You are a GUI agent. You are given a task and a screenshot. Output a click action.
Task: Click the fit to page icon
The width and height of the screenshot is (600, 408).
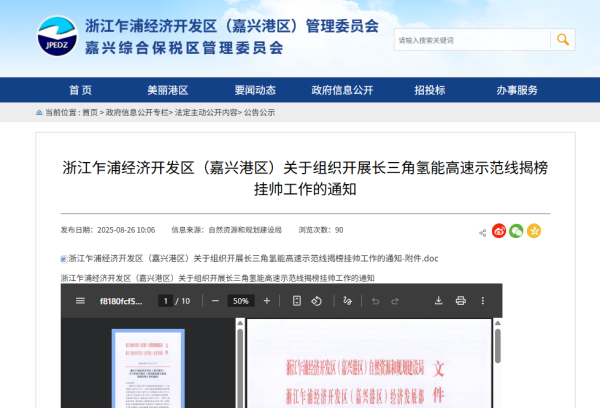tap(297, 301)
